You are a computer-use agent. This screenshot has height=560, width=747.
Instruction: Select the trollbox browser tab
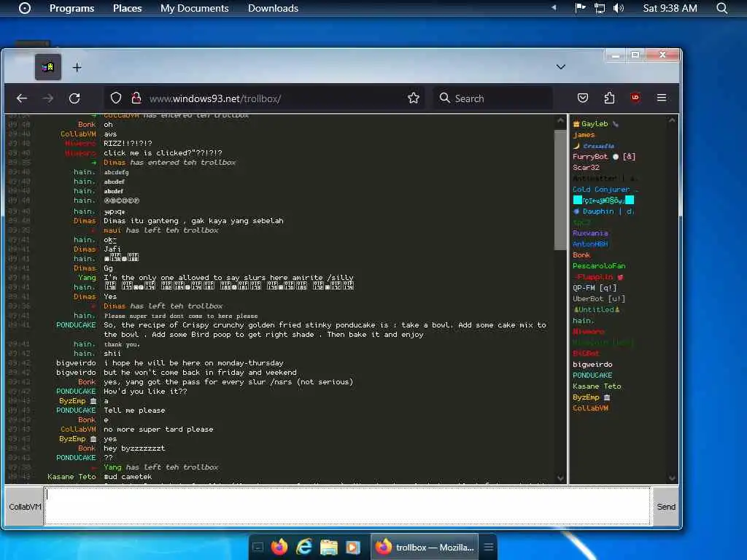(x=48, y=67)
